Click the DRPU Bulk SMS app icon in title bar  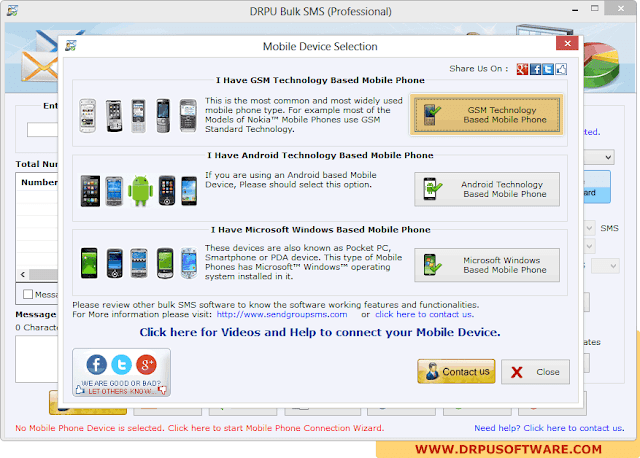[x=12, y=11]
